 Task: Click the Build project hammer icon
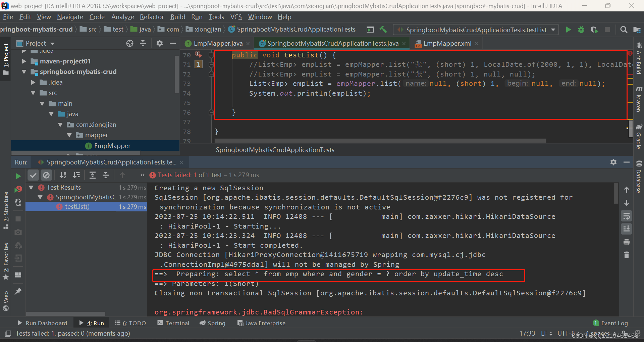pyautogui.click(x=383, y=30)
